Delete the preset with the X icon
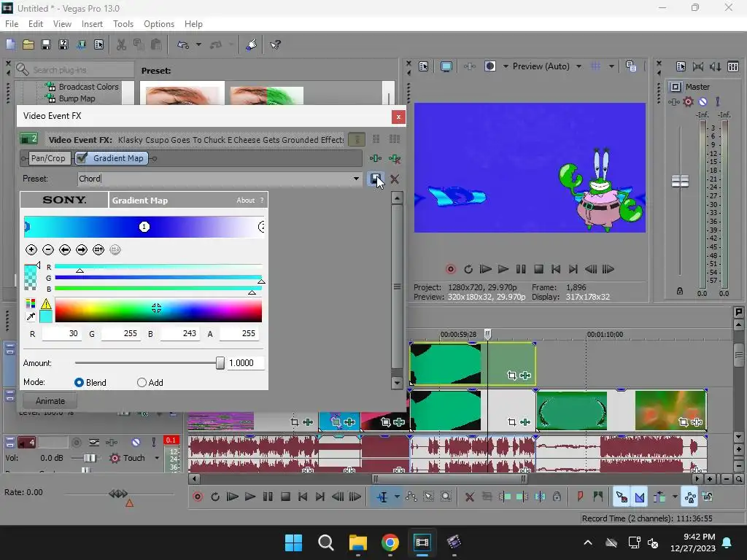 tap(395, 179)
